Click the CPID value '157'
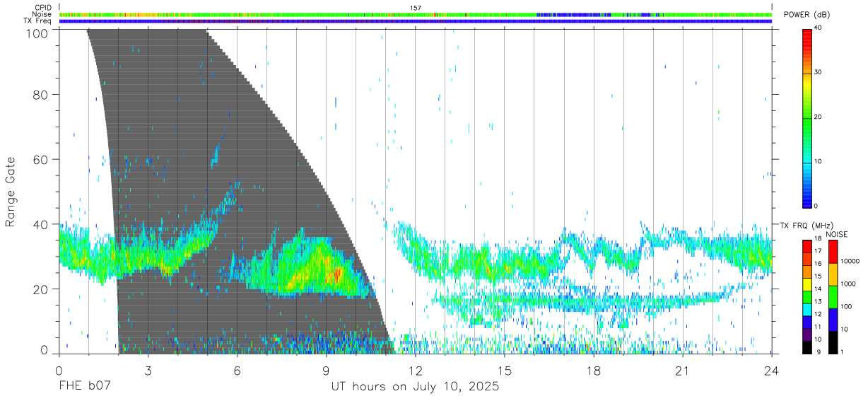 point(416,8)
